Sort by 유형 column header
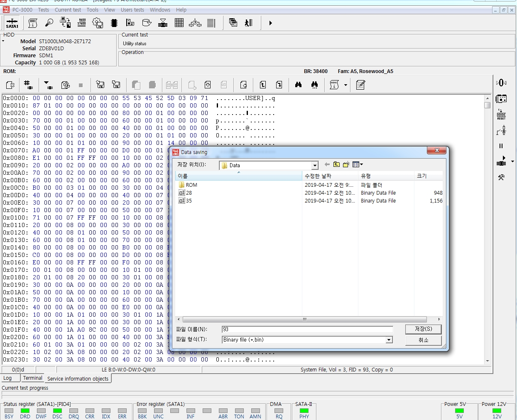This screenshot has height=420, width=517. pos(386,176)
